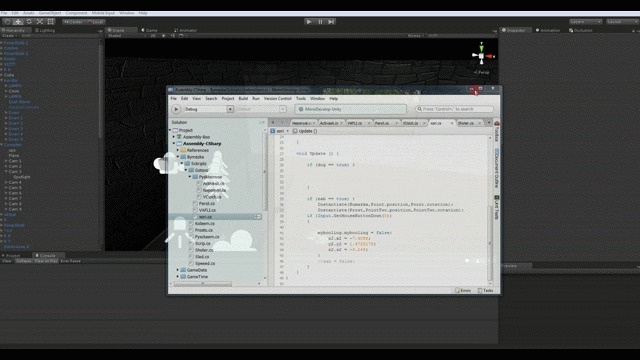Open the Toolbox side panel icon
Screen dimensions: 640x360
pyautogui.click(x=497, y=131)
